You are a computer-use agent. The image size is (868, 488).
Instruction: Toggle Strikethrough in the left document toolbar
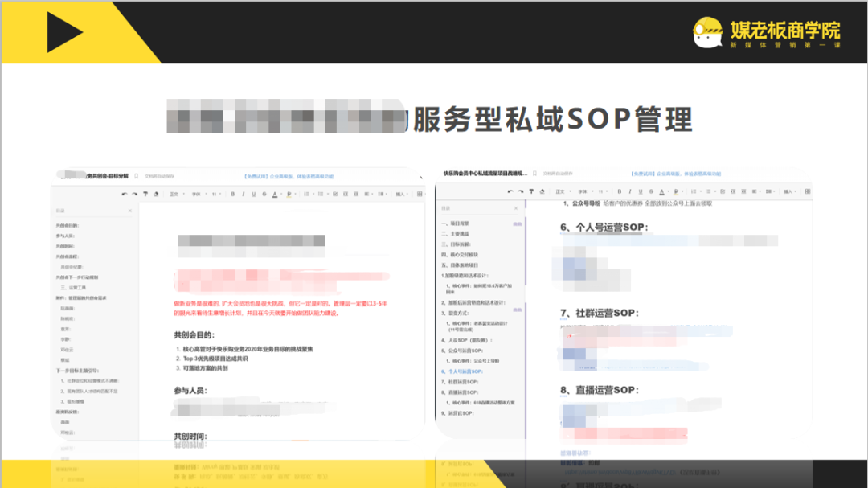pyautogui.click(x=264, y=194)
